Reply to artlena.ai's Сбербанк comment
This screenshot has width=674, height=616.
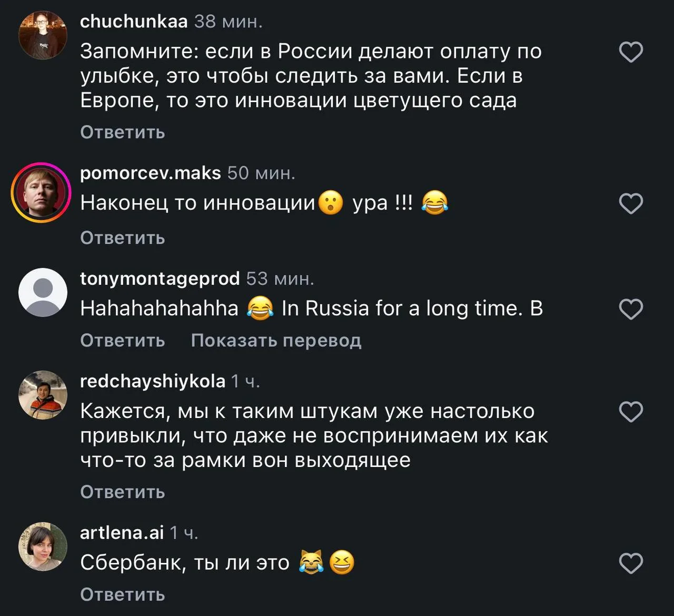pyautogui.click(x=123, y=595)
